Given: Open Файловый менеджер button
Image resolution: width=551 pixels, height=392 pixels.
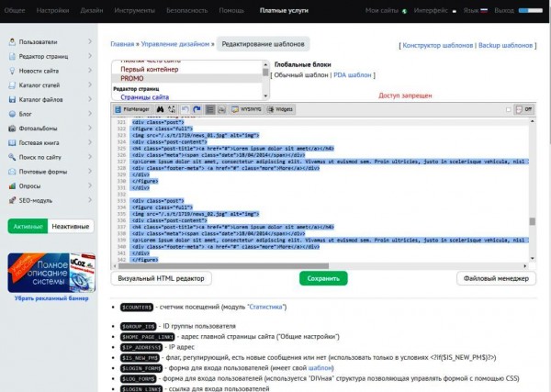Looking at the screenshot, I should (496, 278).
